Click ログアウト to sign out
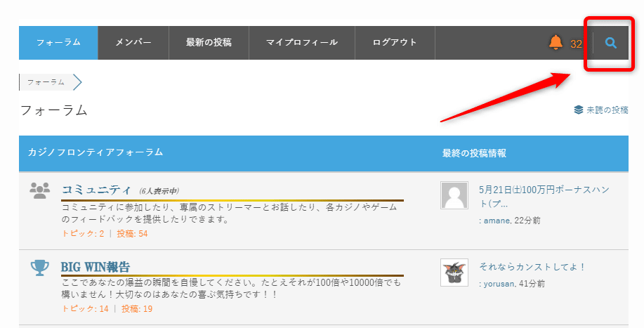644x328 pixels. (x=395, y=43)
